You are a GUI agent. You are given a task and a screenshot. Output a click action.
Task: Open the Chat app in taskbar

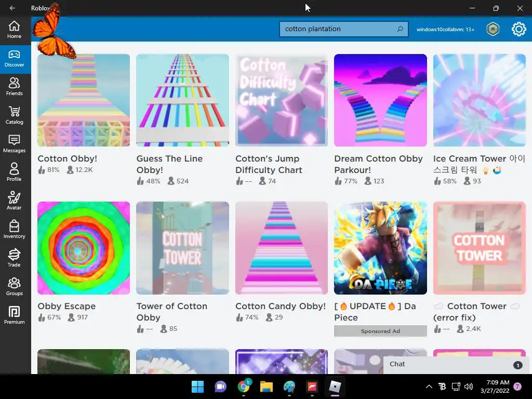coord(220,387)
